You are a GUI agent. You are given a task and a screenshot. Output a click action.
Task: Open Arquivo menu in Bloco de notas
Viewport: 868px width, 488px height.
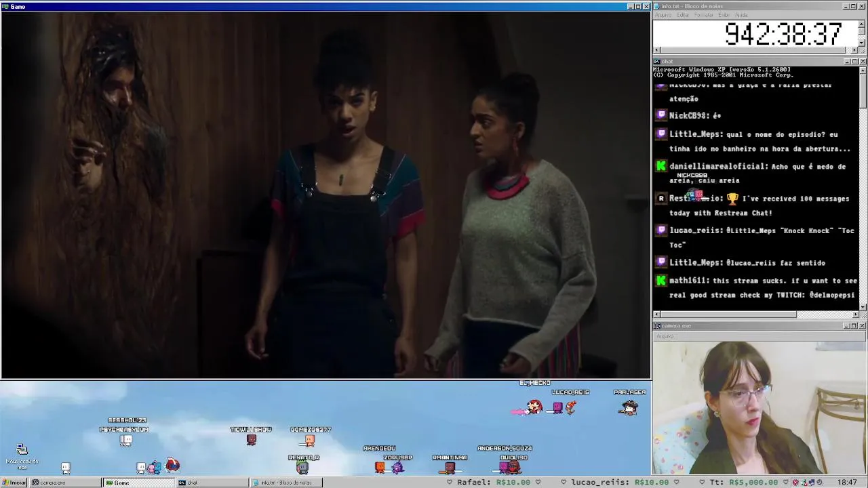click(663, 15)
